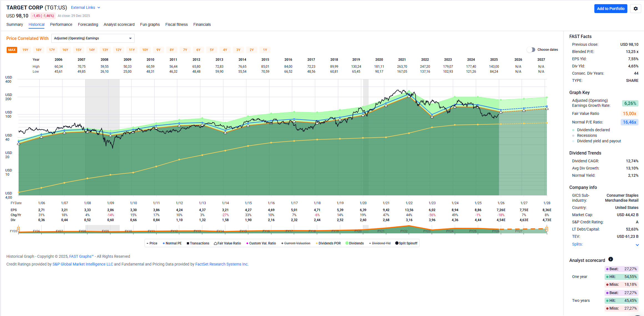Click the Analyst scorecard info icon
Viewport: 644px width, 316px height.
tap(610, 259)
